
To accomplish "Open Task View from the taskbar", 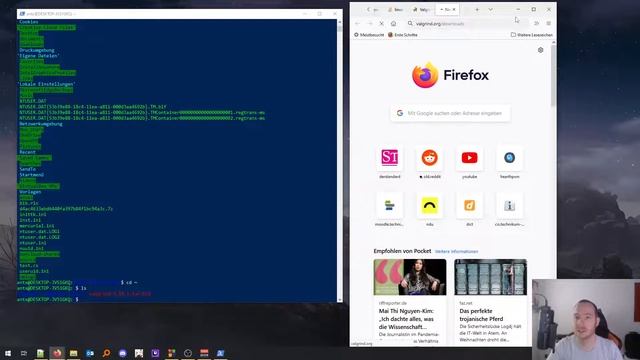I will [24, 353].
